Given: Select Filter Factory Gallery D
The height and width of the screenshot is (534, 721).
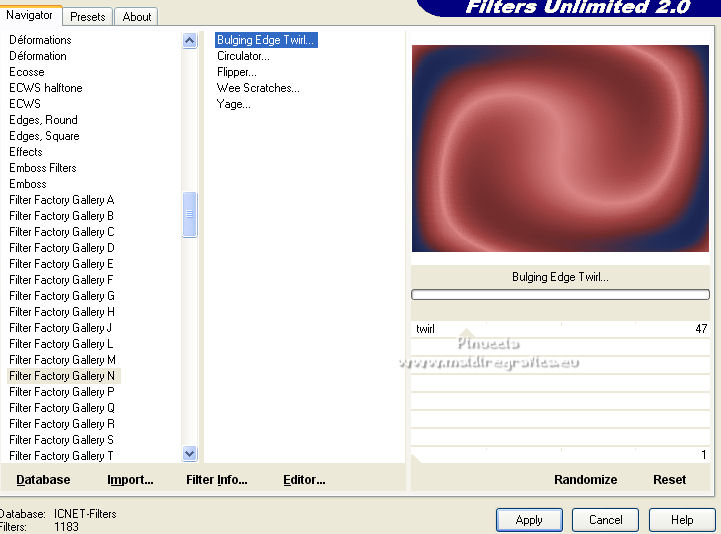Looking at the screenshot, I should point(62,248).
